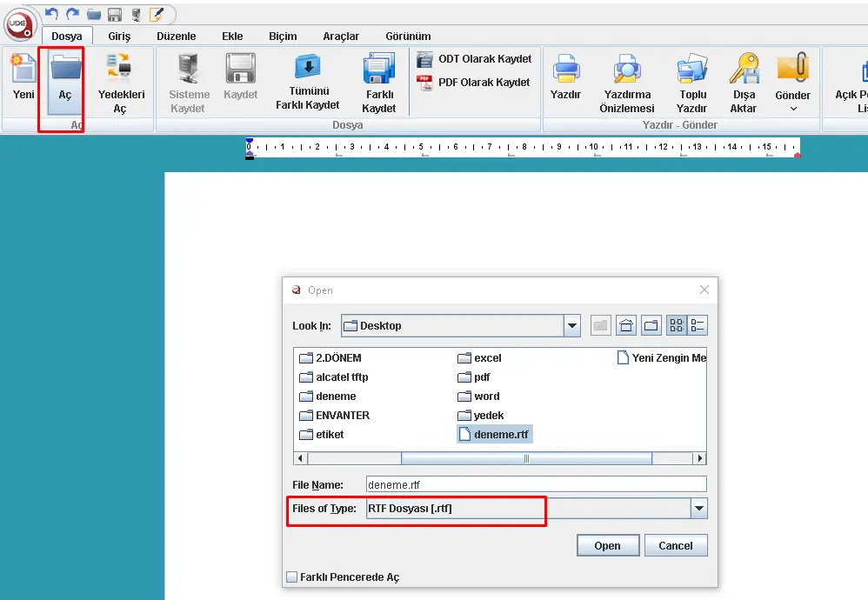868x600 pixels.
Task: Open the Görünüm ribbon tab
Action: (x=408, y=37)
